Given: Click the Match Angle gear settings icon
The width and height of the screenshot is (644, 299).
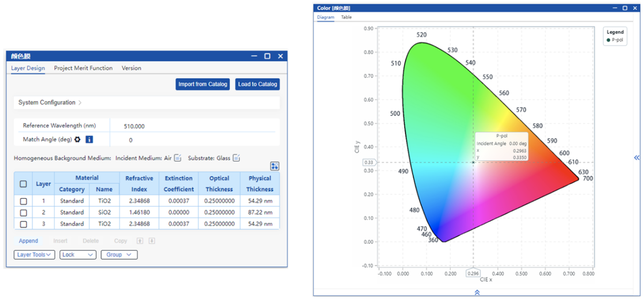Looking at the screenshot, I should (x=78, y=139).
